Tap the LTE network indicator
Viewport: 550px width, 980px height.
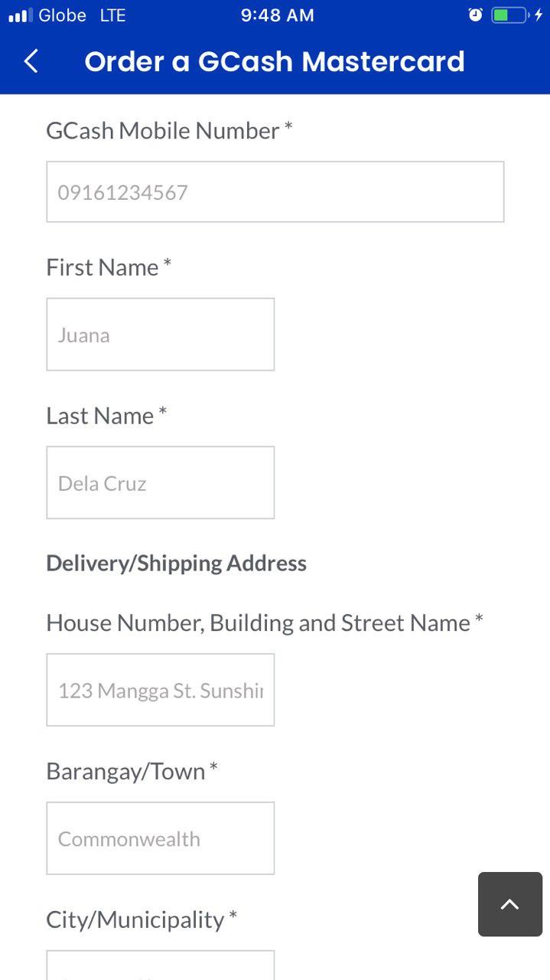point(112,15)
